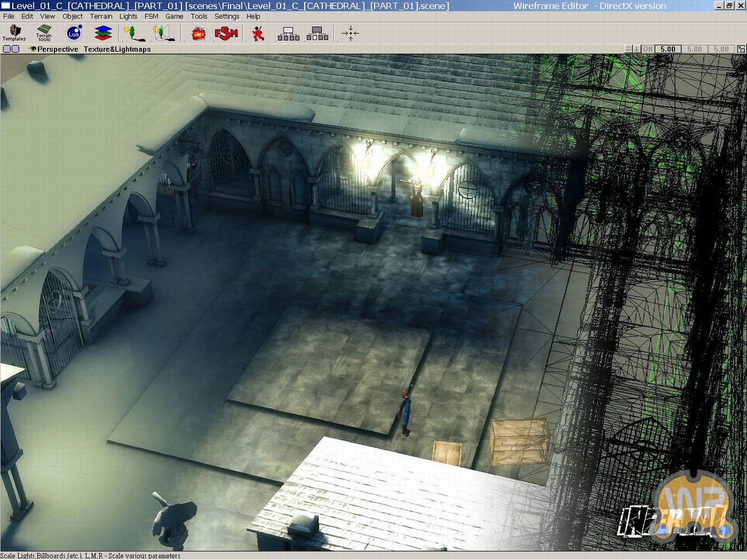
Task: Toggle the Off snap button
Action: [x=647, y=49]
